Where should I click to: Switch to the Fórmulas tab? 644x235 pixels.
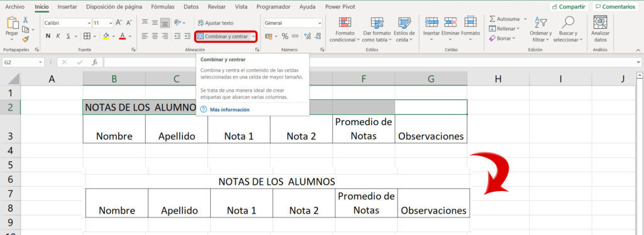pyautogui.click(x=163, y=6)
